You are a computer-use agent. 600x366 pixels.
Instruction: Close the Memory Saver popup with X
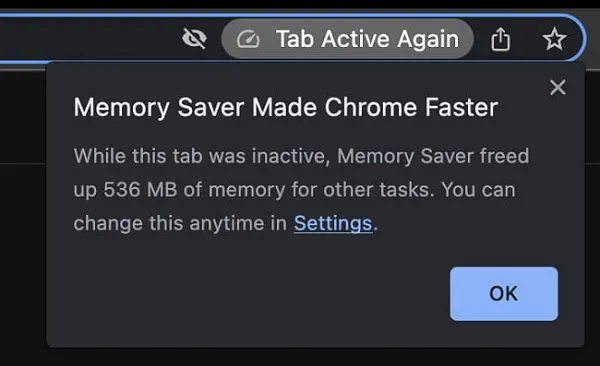(558, 87)
